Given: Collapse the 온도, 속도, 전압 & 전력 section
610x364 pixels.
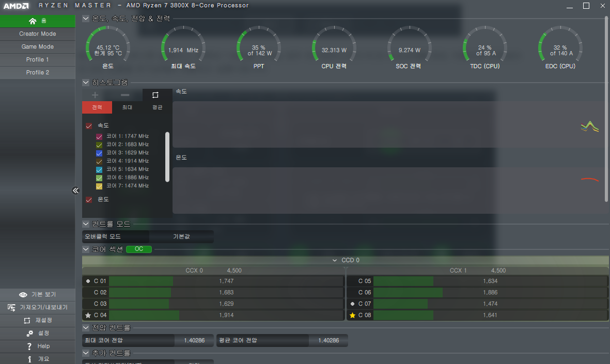Looking at the screenshot, I should point(86,18).
